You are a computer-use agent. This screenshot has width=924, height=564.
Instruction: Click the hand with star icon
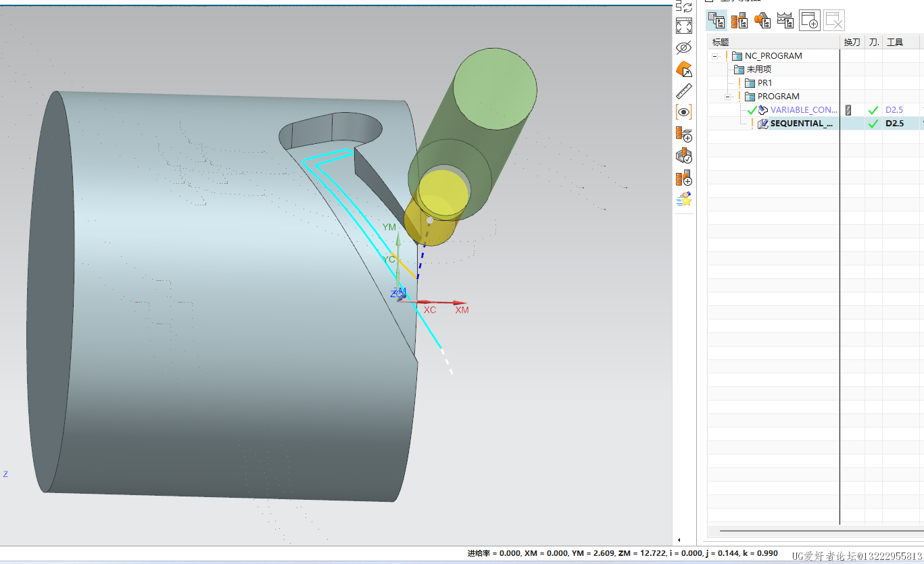click(x=684, y=199)
